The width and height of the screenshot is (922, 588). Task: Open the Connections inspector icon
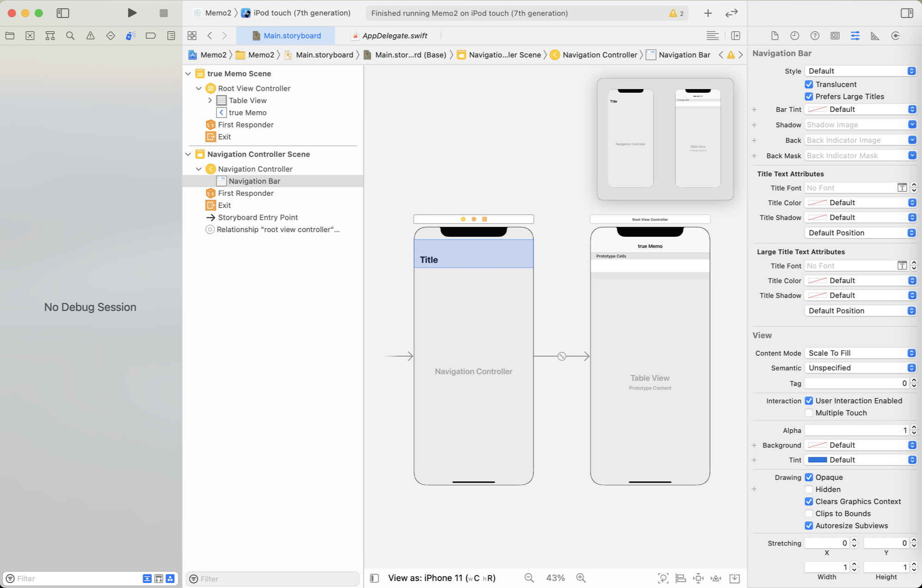click(895, 36)
